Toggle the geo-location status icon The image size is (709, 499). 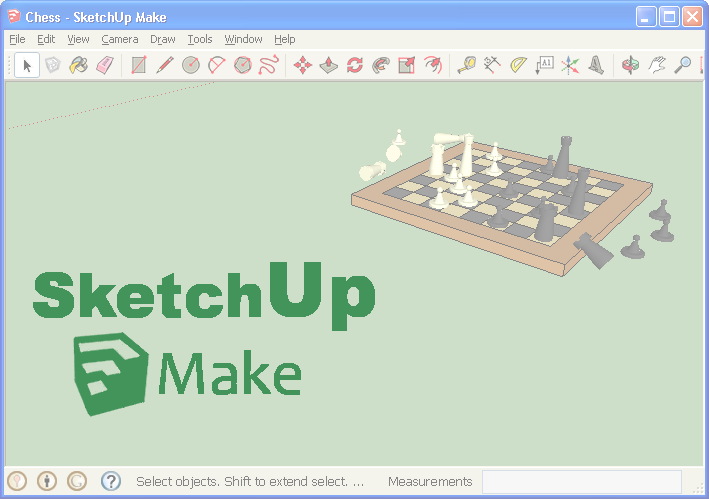pyautogui.click(x=17, y=481)
